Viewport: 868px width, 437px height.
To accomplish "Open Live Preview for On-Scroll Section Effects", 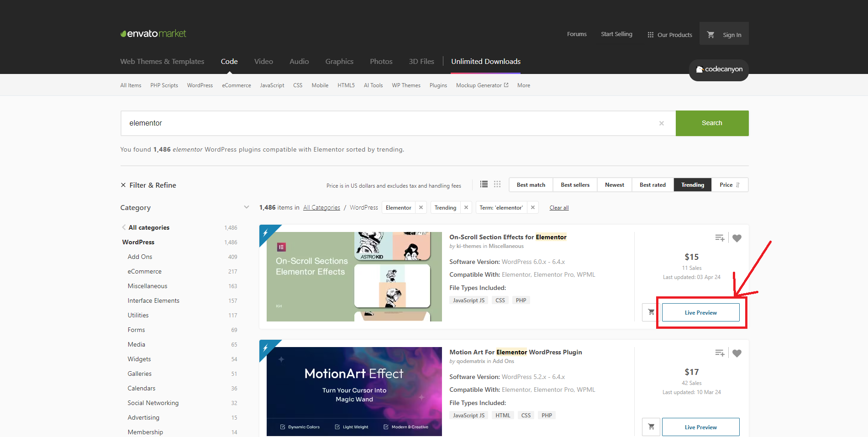I will pos(700,312).
